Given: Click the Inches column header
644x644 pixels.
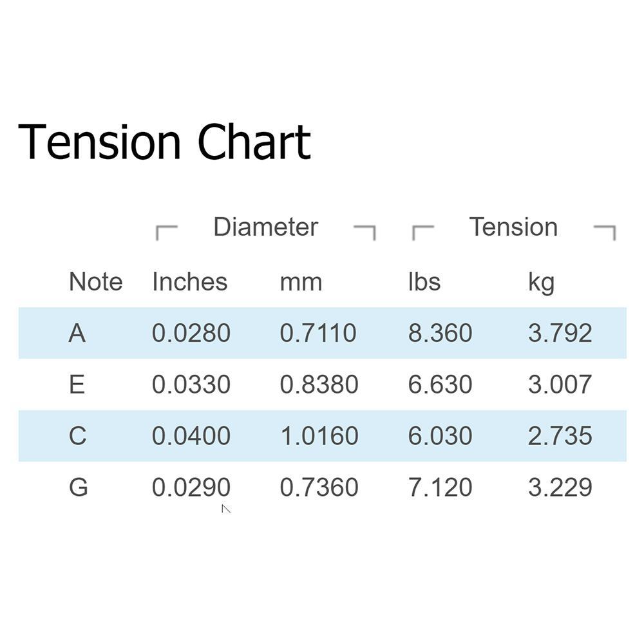Looking at the screenshot, I should pyautogui.click(x=190, y=282).
